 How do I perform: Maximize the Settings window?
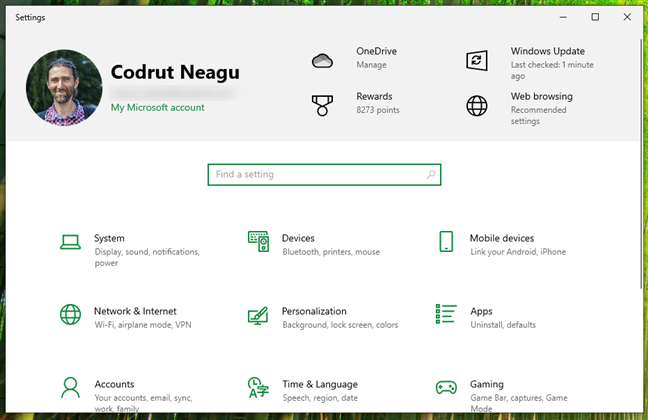(x=595, y=17)
